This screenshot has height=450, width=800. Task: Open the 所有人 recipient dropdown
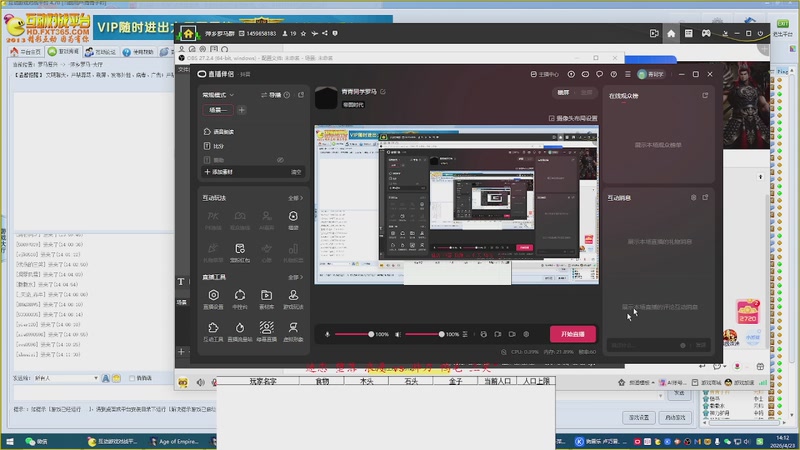point(66,378)
